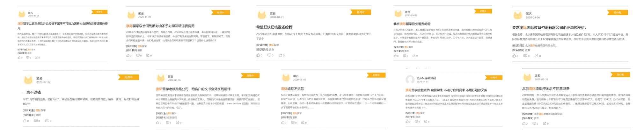
Task: Click the gray avatar of 用户7416975762
Action: pos(410,80)
